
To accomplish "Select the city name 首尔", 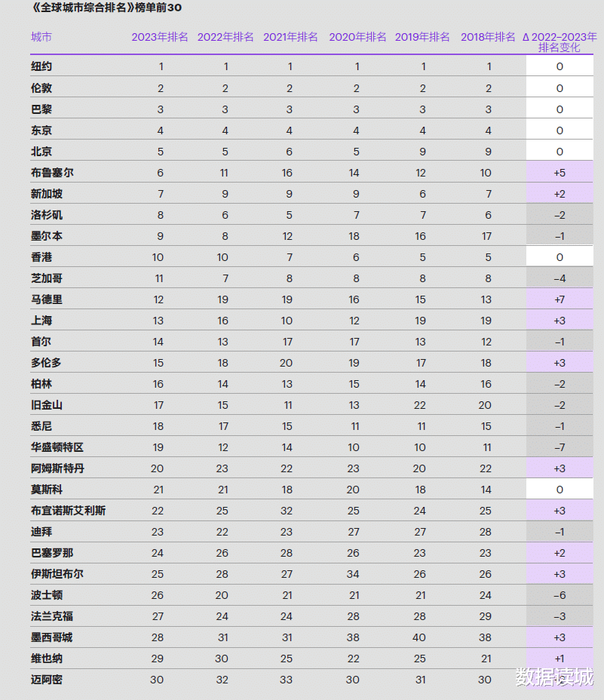I will (41, 342).
